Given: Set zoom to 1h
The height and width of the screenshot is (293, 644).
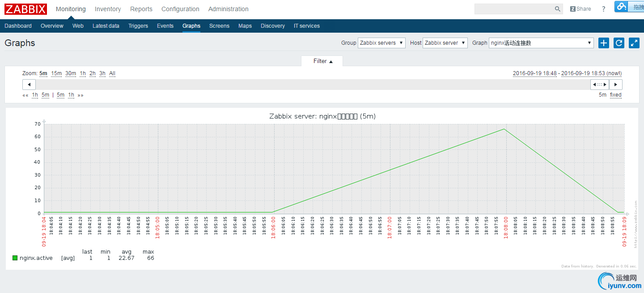Looking at the screenshot, I should [83, 73].
